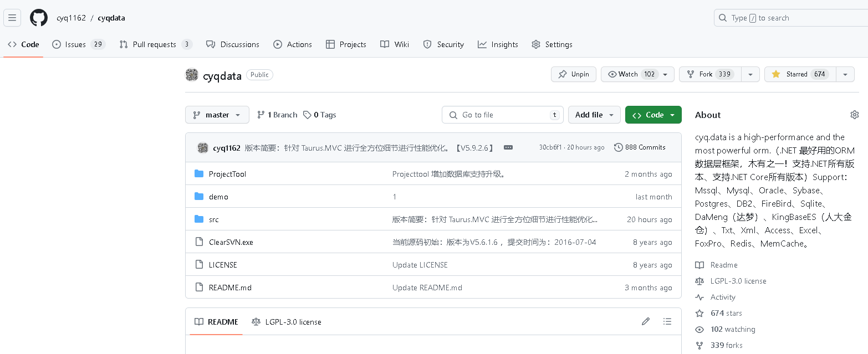Click the Go to file search field

coord(502,115)
